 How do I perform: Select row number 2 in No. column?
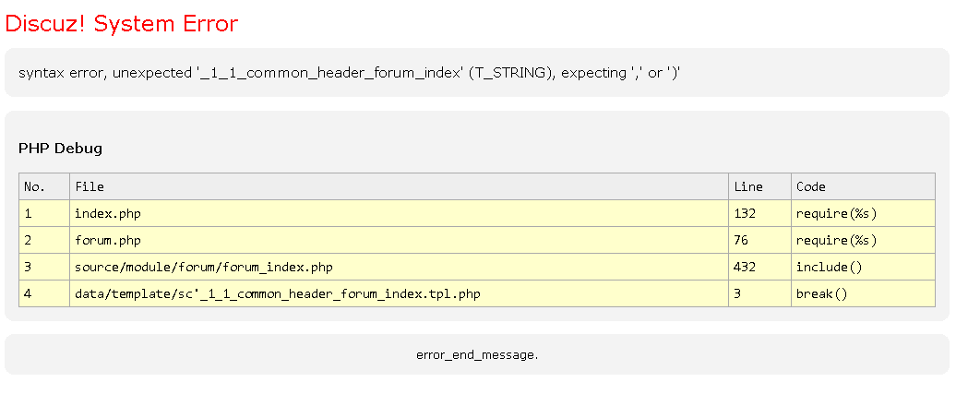29,240
